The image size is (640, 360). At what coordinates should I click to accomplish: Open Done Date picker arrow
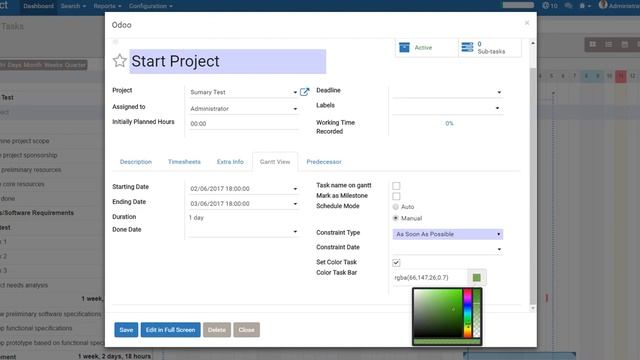pos(295,231)
